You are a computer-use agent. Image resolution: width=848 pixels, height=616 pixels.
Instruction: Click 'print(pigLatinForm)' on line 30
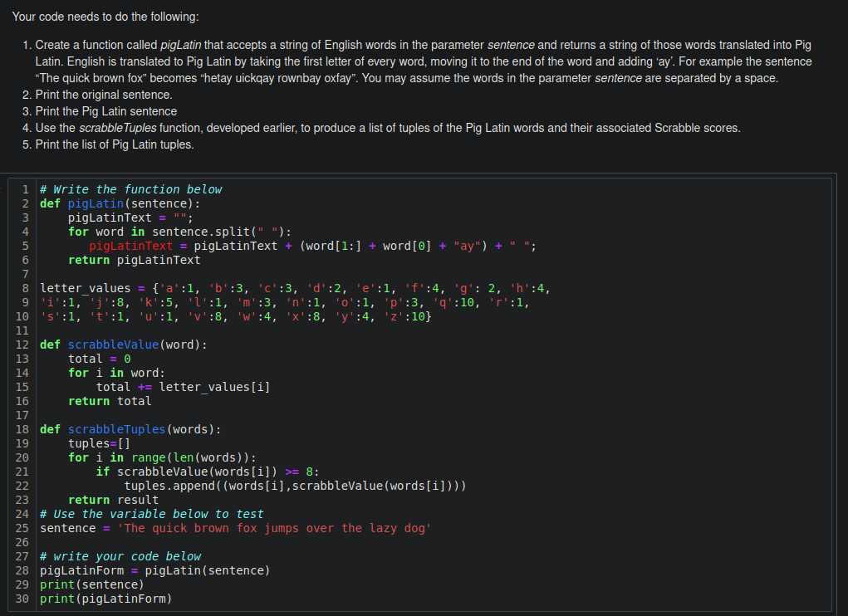[106, 599]
